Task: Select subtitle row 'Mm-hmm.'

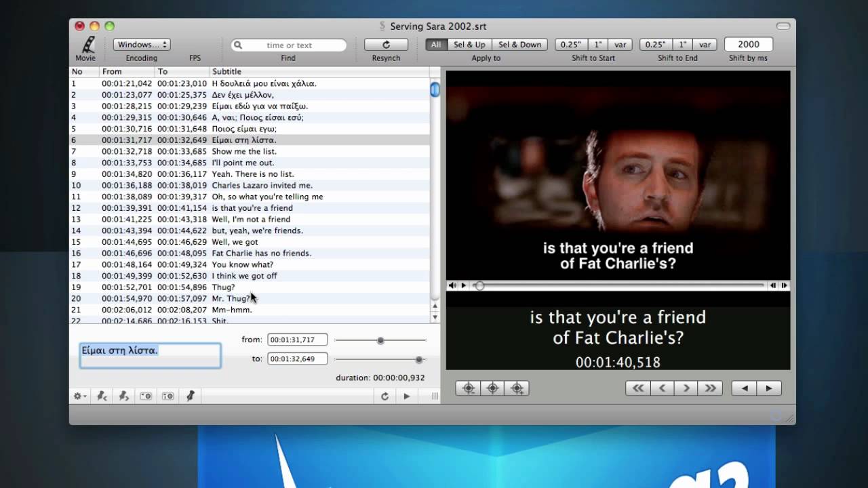Action: pyautogui.click(x=250, y=310)
